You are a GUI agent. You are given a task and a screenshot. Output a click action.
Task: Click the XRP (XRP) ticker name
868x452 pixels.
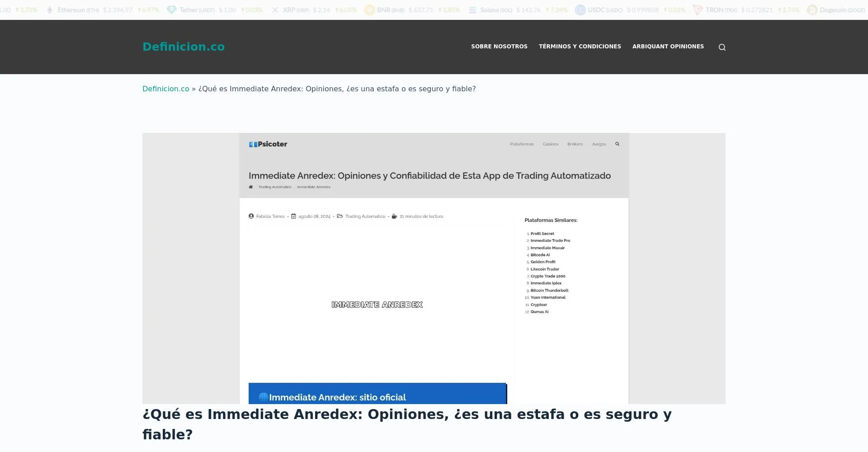296,10
